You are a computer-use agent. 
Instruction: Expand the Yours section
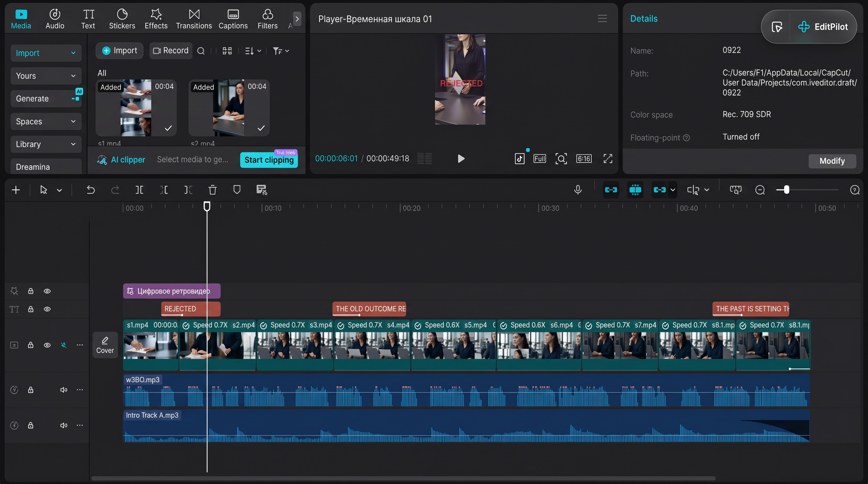pyautogui.click(x=46, y=76)
